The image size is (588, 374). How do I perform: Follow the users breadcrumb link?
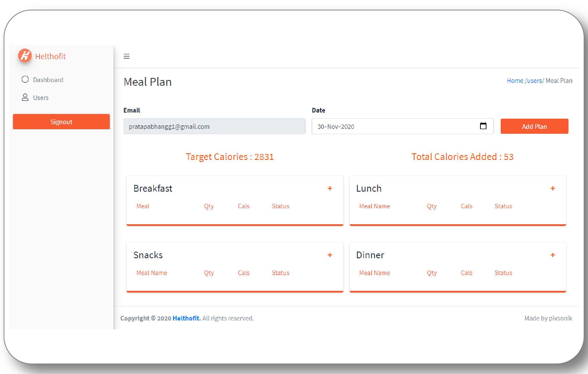[534, 81]
